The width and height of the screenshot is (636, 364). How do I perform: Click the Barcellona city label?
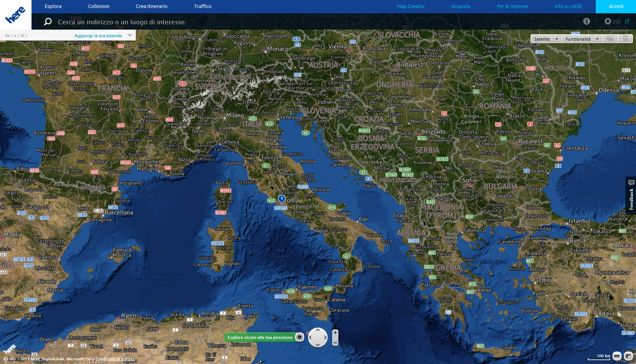pos(119,213)
